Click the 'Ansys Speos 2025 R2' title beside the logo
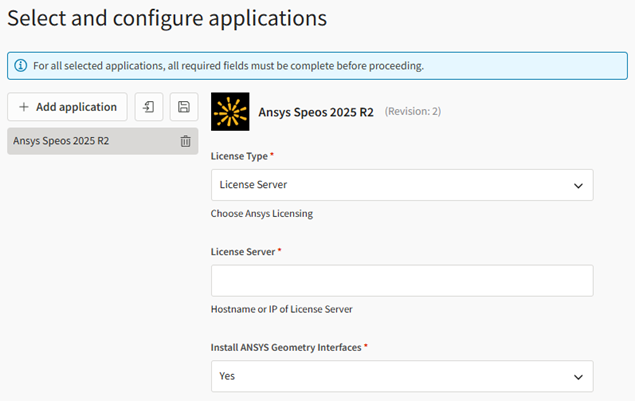The width and height of the screenshot is (635, 401). (x=316, y=112)
